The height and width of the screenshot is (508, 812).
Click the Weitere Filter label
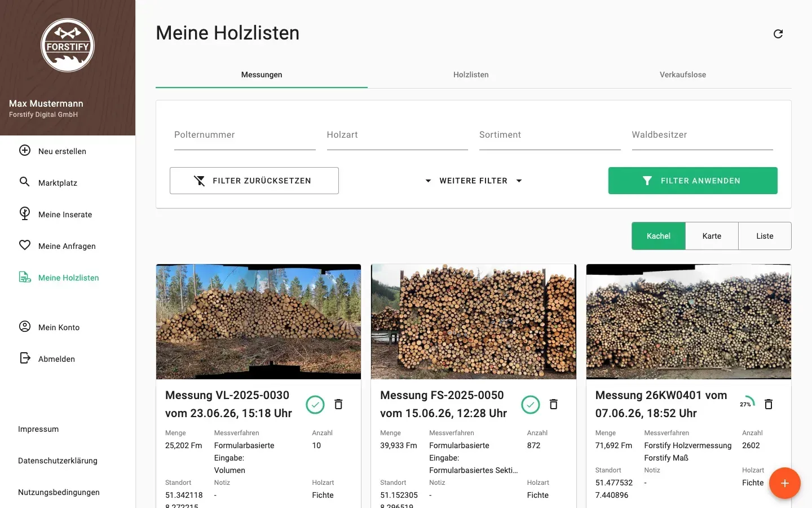pos(474,181)
